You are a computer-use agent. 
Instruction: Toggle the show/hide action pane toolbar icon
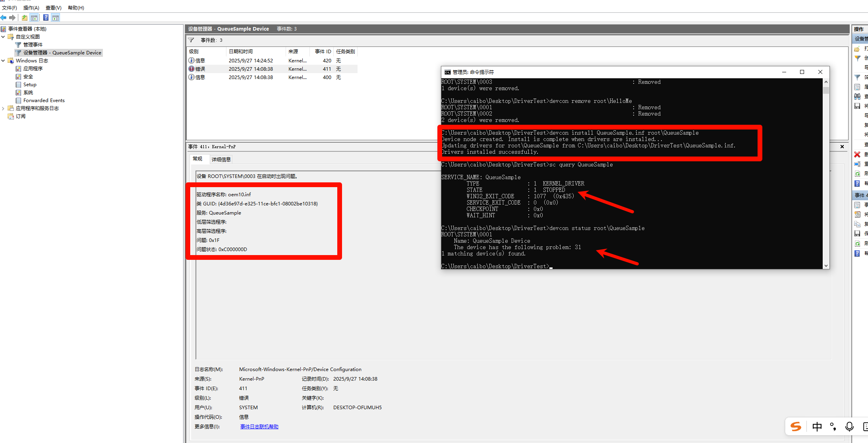(56, 17)
